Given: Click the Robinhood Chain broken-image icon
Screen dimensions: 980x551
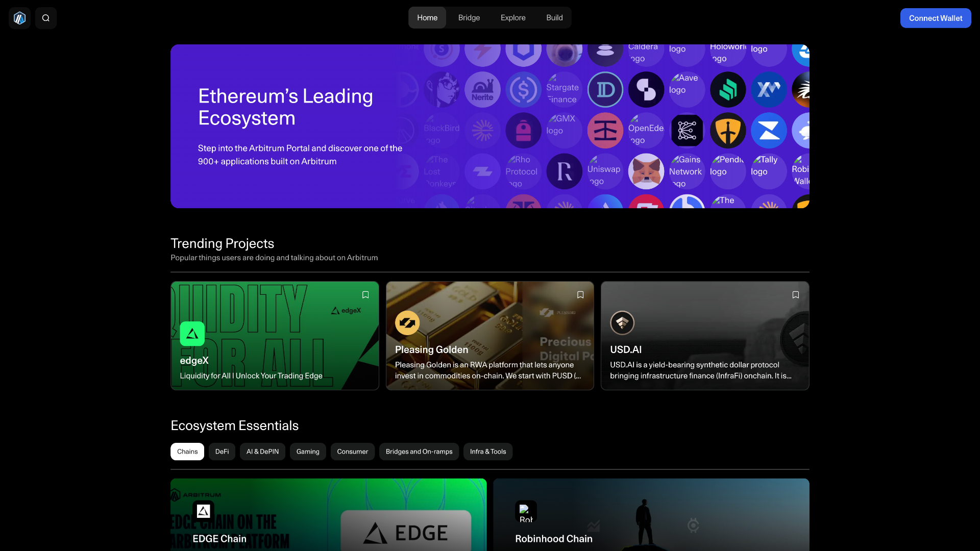Looking at the screenshot, I should pos(526,512).
